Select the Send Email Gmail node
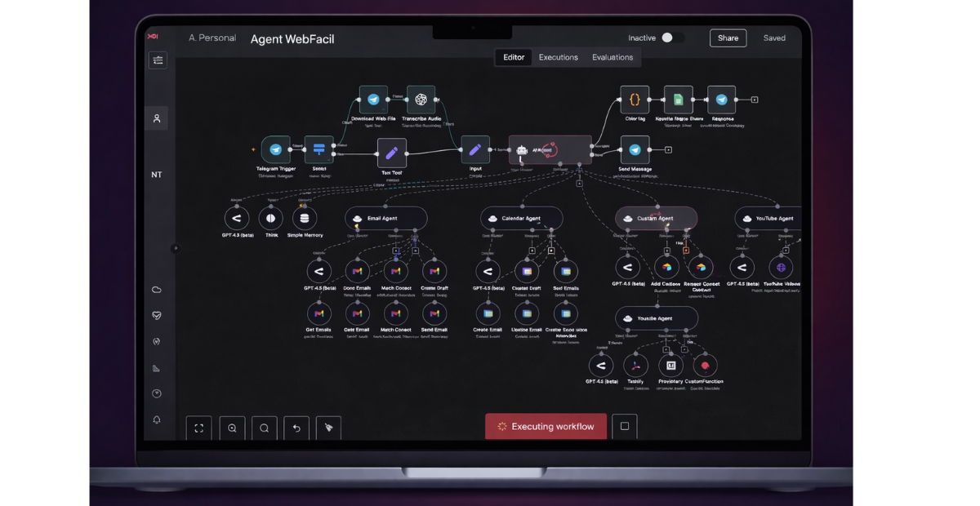 pyautogui.click(x=434, y=313)
